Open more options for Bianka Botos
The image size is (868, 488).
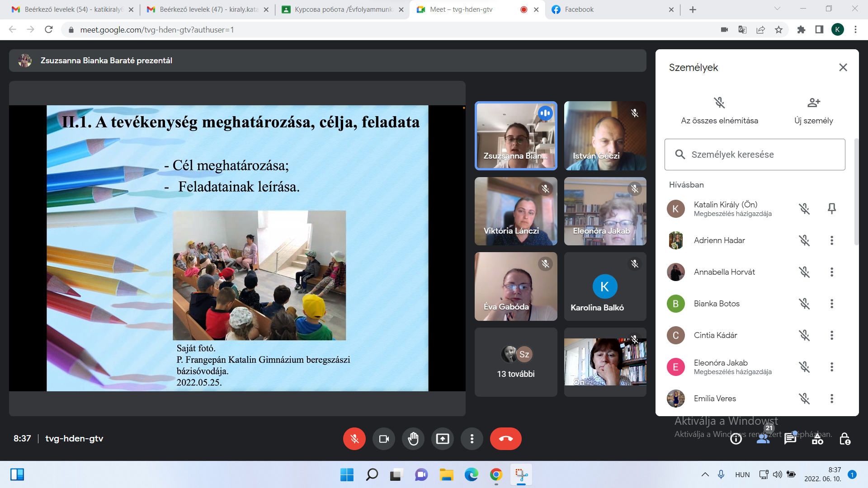[x=831, y=304]
